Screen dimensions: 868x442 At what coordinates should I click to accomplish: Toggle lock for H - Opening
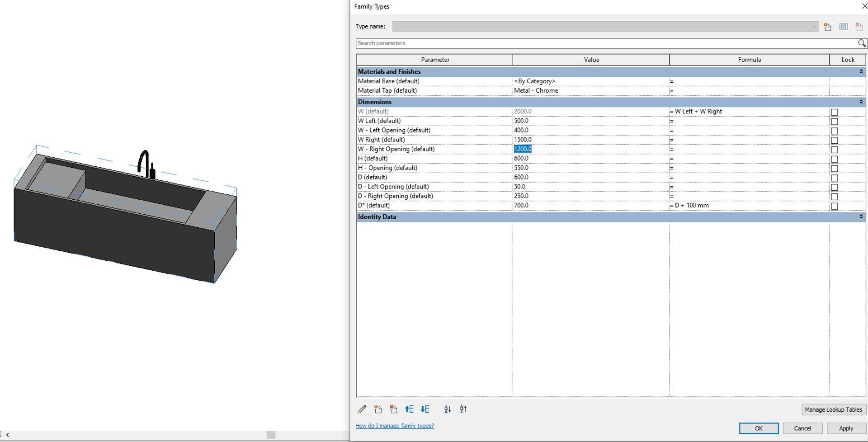(835, 169)
